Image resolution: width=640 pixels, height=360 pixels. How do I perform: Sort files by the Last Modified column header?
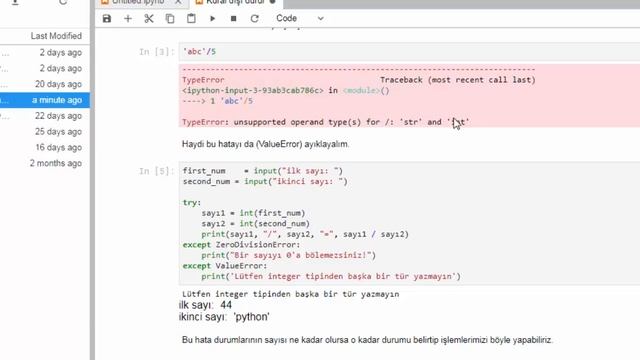[x=56, y=36]
